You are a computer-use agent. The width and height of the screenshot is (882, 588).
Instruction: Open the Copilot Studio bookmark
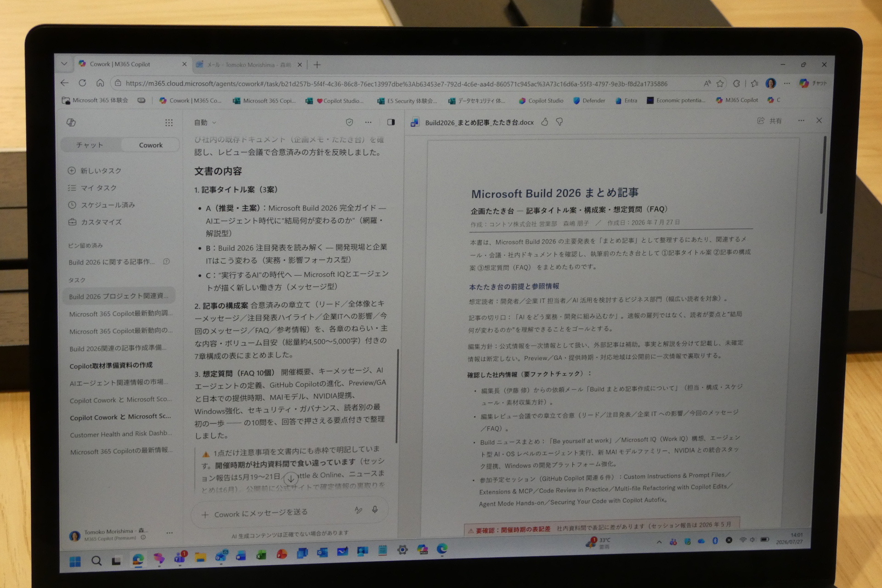click(x=541, y=101)
